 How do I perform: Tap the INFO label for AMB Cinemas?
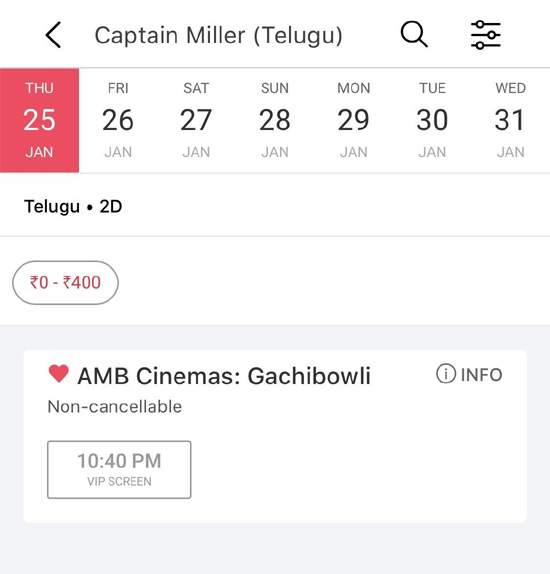tap(481, 375)
